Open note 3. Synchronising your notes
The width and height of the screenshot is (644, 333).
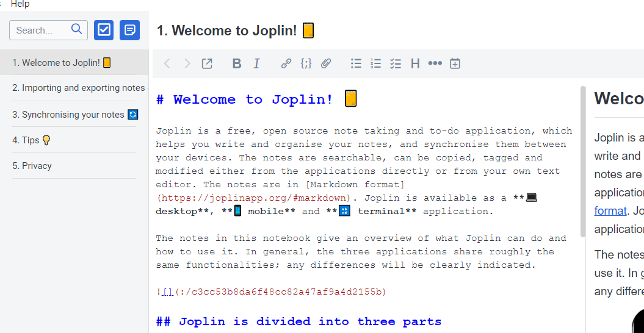pos(74,115)
